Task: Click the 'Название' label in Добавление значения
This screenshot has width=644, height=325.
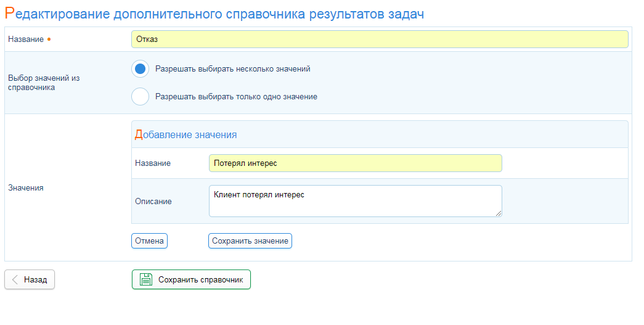Action: [x=153, y=163]
